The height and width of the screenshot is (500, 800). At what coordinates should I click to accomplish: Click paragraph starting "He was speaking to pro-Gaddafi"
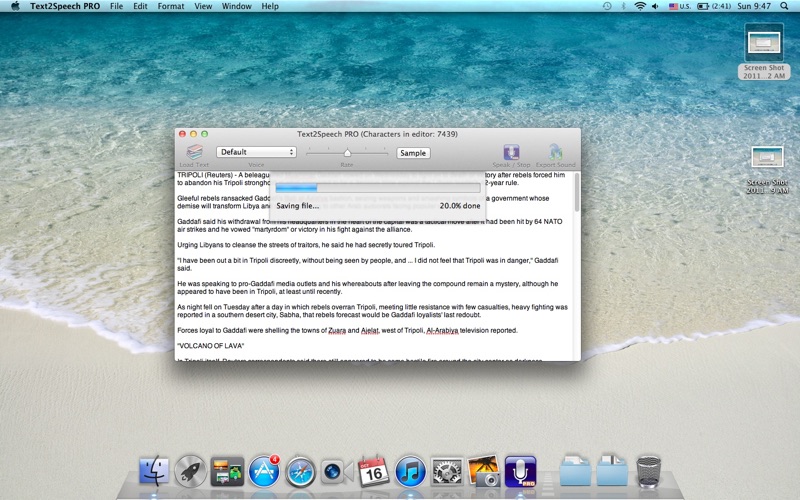click(368, 288)
